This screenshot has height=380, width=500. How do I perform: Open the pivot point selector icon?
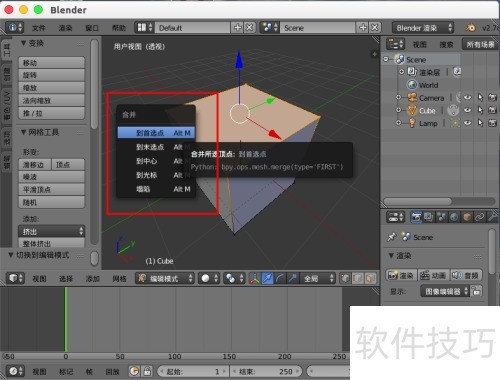click(x=234, y=278)
